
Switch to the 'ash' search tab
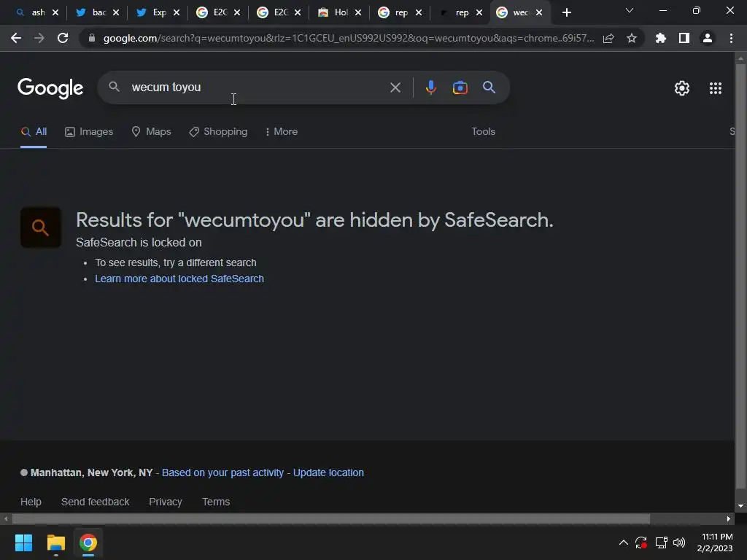pos(29,12)
